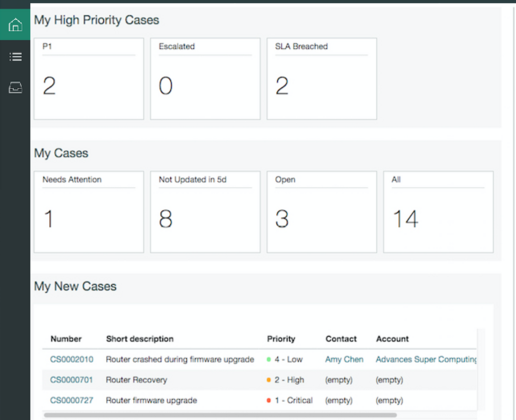Click the '1 - Critical' priority cell

pyautogui.click(x=290, y=400)
